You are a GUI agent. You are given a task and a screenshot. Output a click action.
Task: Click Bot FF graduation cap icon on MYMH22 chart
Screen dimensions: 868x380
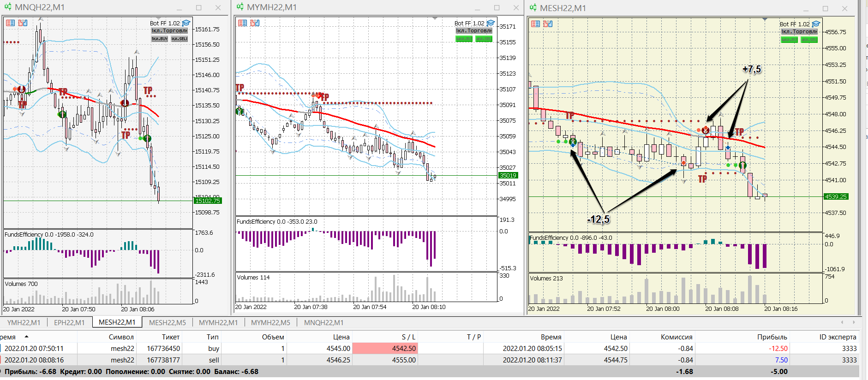point(491,23)
